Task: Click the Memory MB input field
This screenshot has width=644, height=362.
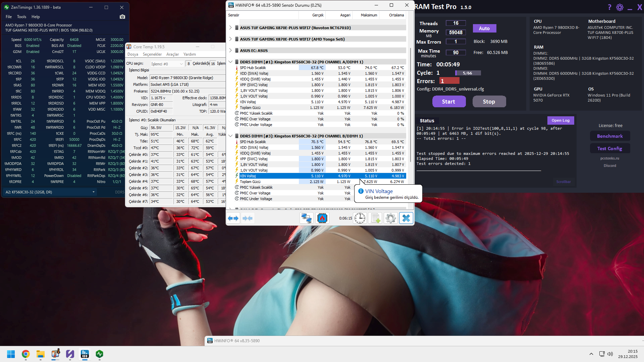Action: coord(456,33)
